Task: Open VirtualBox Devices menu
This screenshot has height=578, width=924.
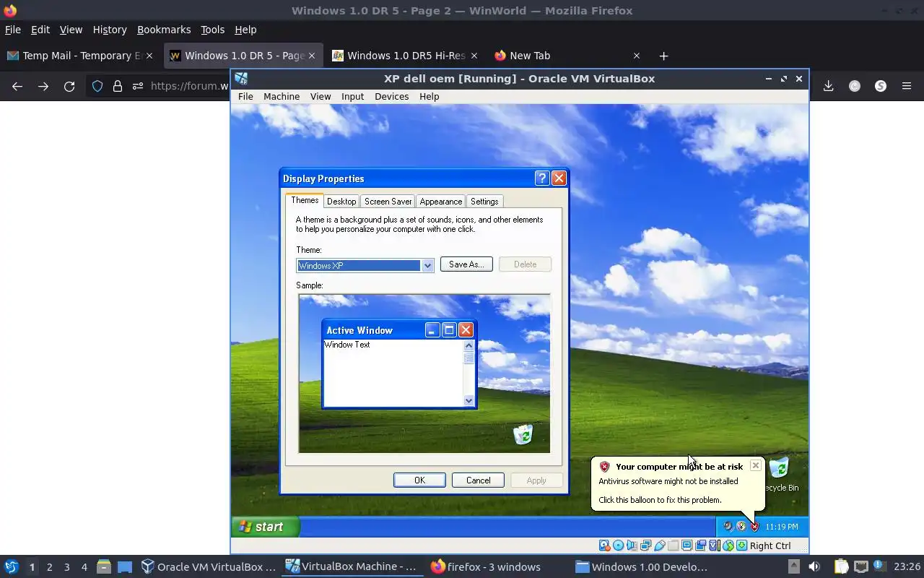Action: tap(391, 96)
